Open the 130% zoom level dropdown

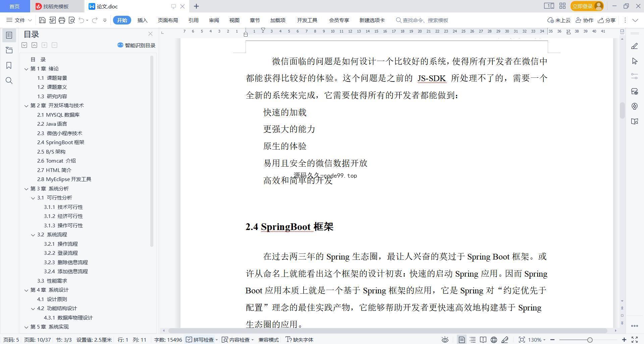point(537,340)
